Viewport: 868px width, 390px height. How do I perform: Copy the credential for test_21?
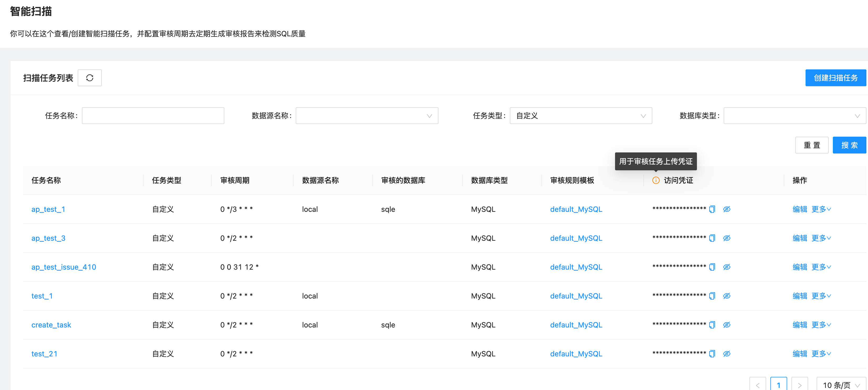(712, 353)
